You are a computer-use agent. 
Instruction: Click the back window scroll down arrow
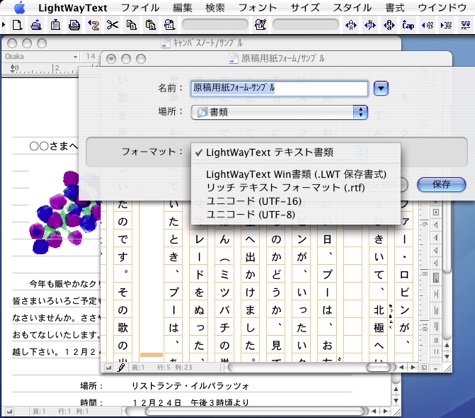(396, 400)
